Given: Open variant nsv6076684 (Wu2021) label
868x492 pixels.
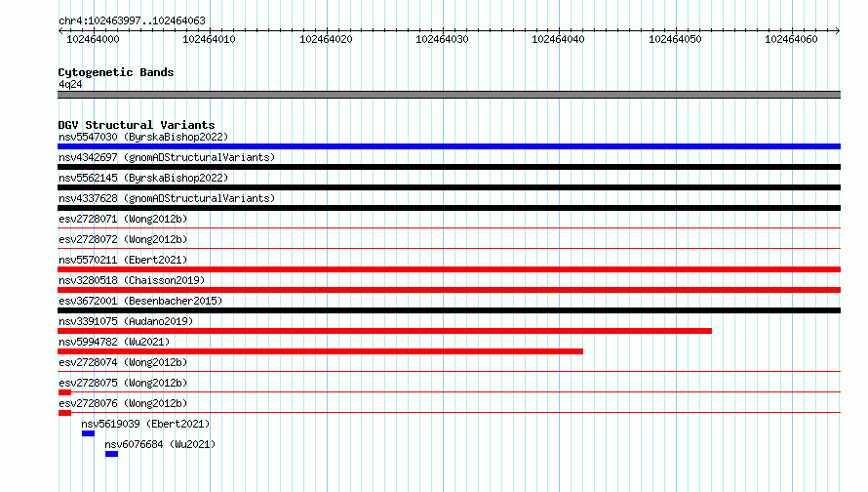Looking at the screenshot, I should point(160,444).
